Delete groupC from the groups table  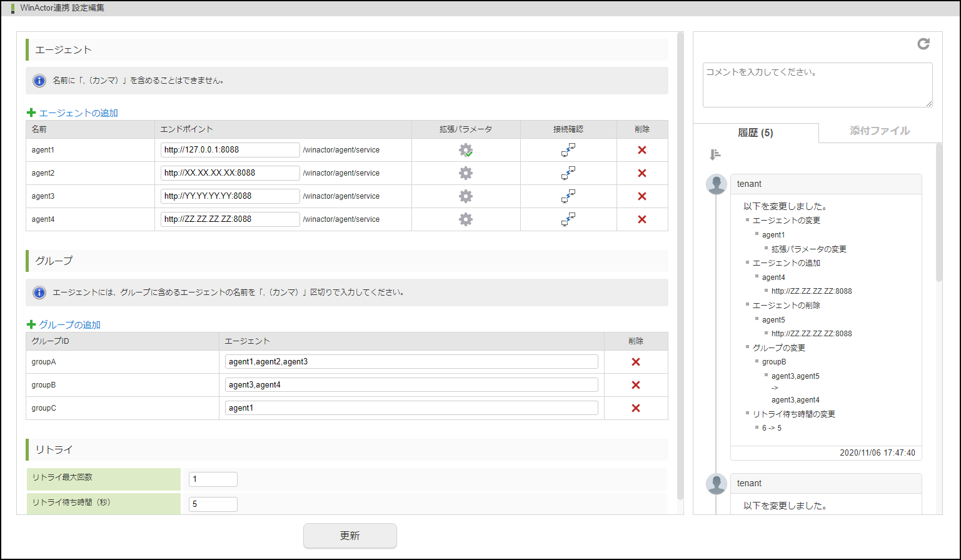(x=635, y=408)
